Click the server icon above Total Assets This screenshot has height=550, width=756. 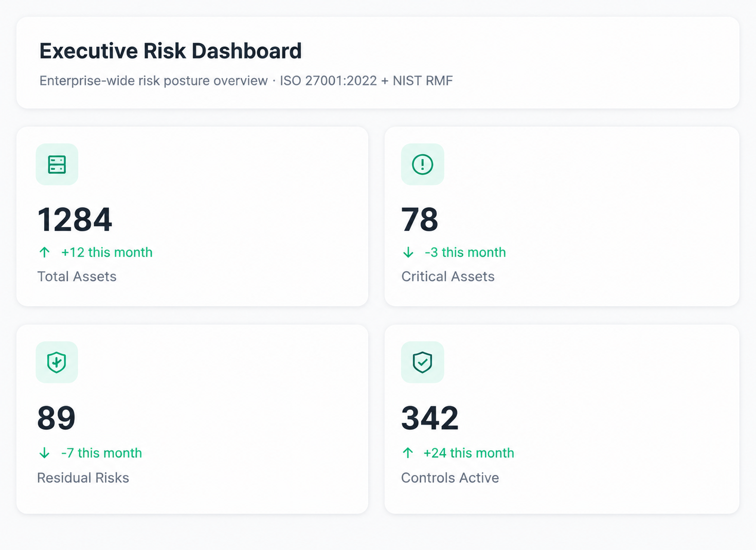point(57,164)
